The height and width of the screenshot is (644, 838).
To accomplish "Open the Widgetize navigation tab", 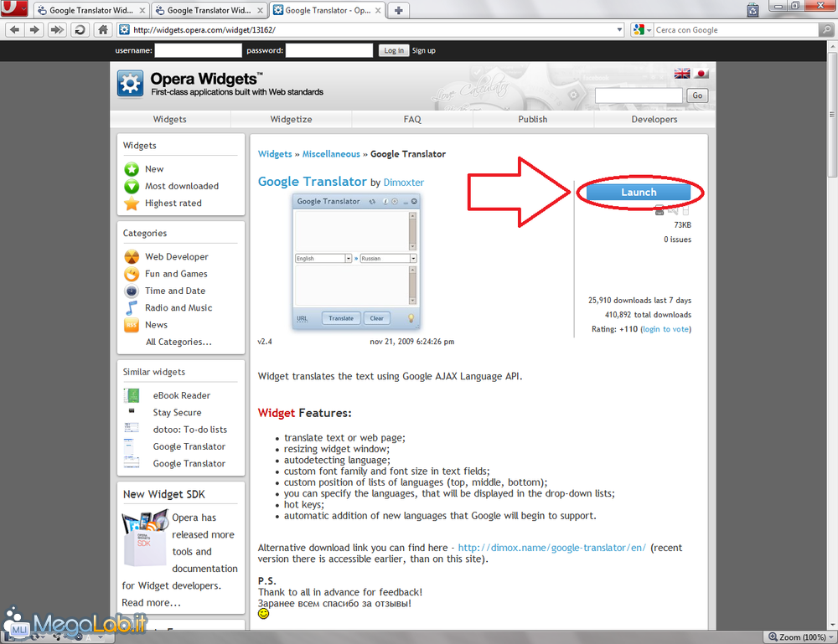I will click(291, 120).
